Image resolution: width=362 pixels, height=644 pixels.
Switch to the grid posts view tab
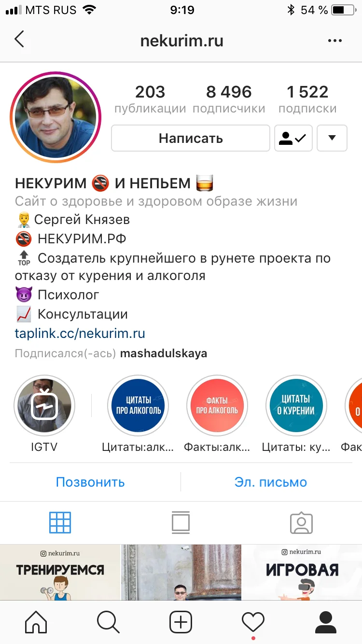60,522
